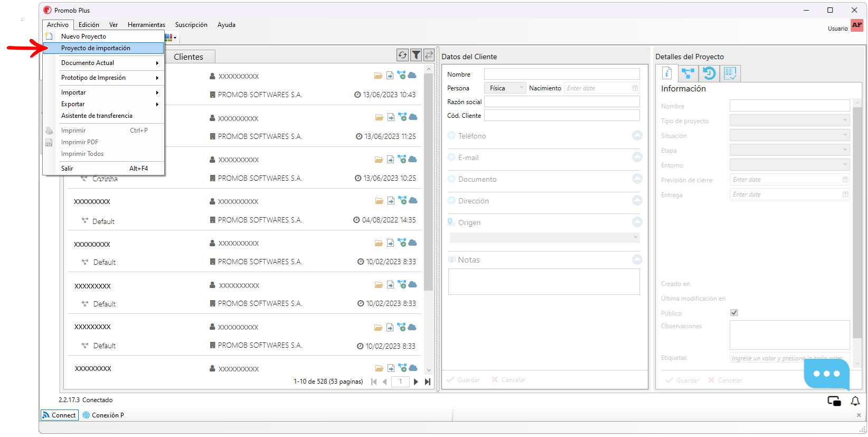Expand the Prototipo de Impresión submenu

tap(103, 78)
